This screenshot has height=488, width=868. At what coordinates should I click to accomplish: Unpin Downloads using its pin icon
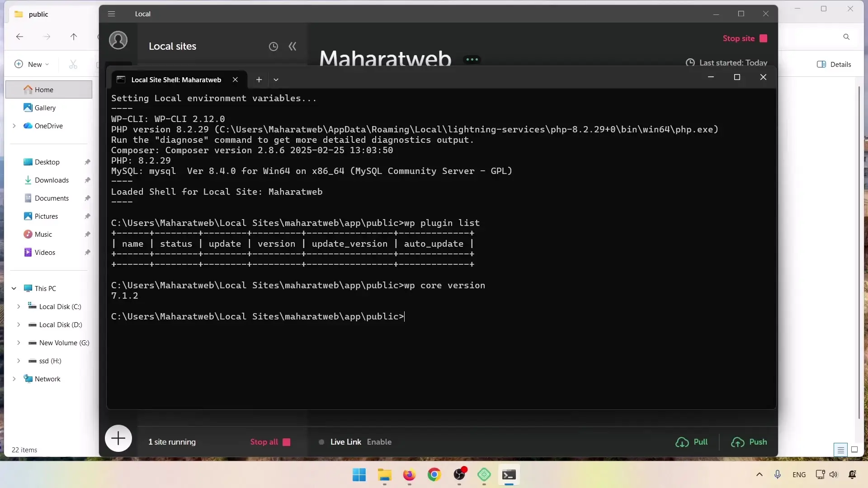click(x=87, y=180)
